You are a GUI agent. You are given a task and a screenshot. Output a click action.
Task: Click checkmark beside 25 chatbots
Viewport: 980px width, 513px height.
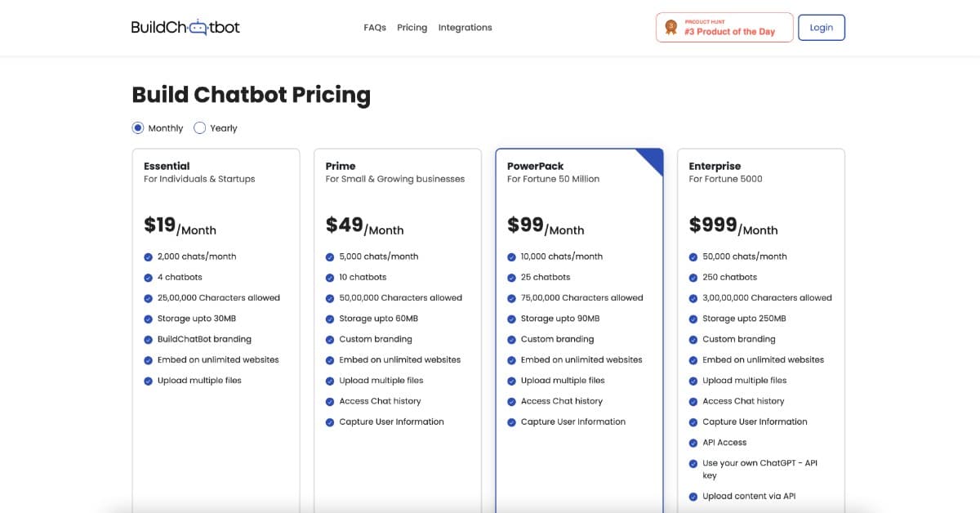(x=512, y=278)
